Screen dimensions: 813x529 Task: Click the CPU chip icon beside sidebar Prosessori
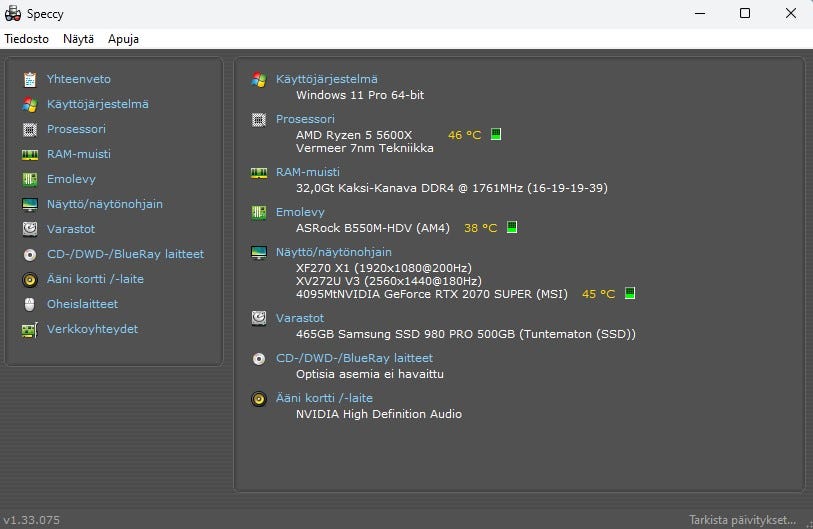coord(30,129)
